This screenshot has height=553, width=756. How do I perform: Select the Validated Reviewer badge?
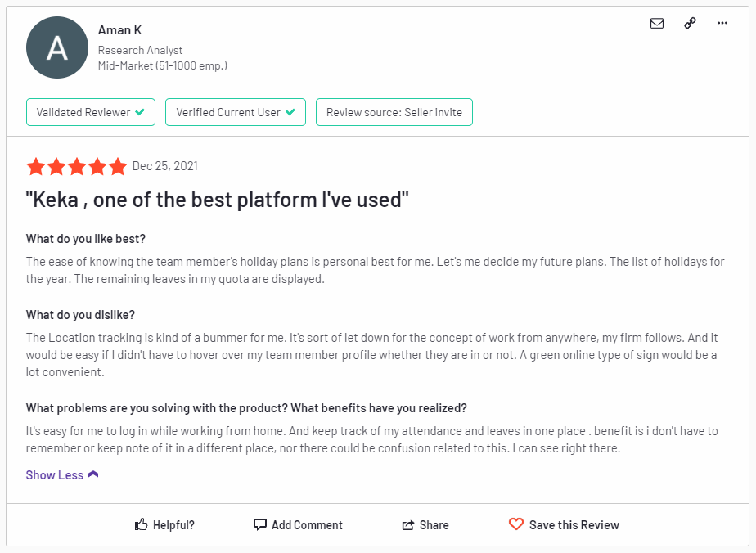[x=91, y=112]
